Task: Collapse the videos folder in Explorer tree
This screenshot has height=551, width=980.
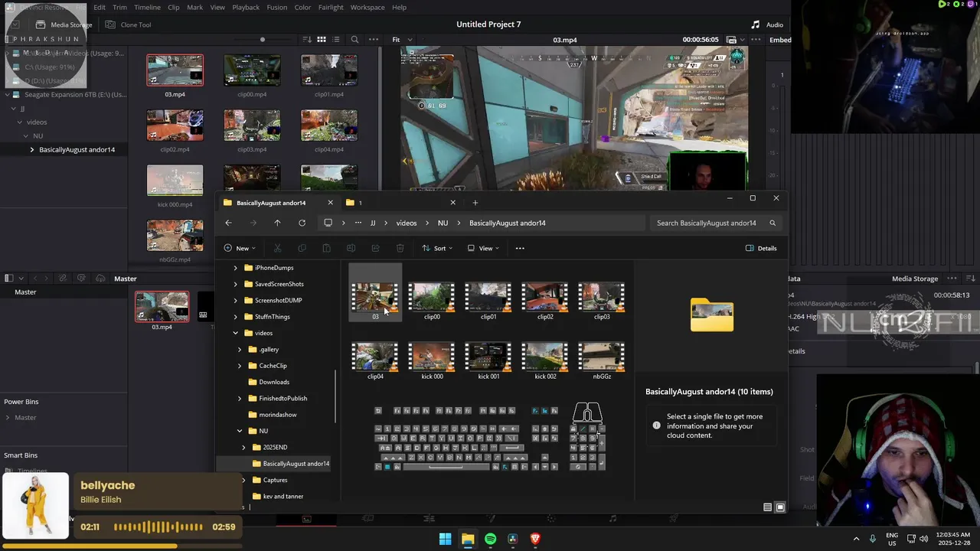Action: pyautogui.click(x=236, y=333)
